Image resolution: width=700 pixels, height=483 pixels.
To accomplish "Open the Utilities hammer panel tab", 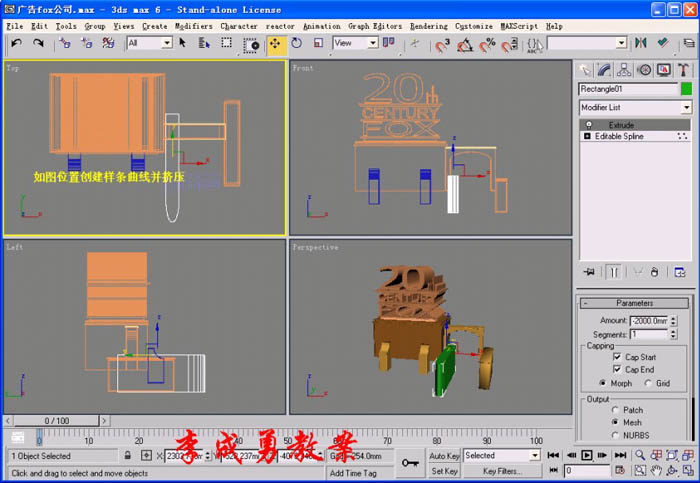I will click(x=683, y=70).
